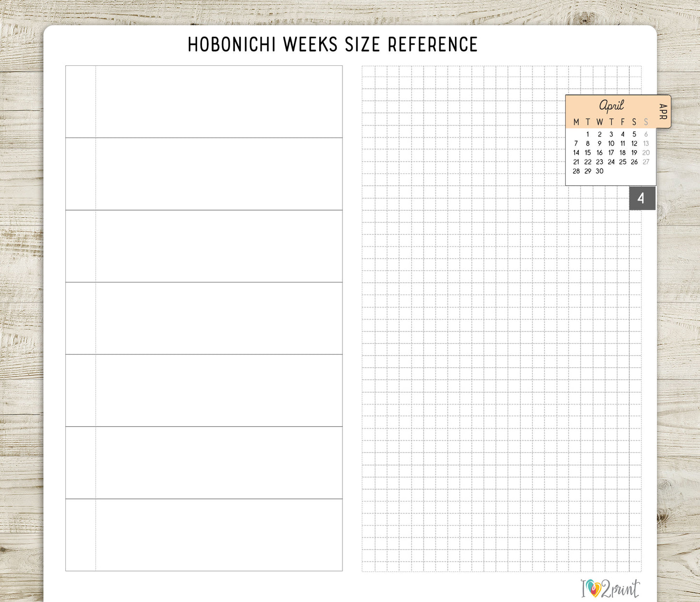This screenshot has height=602, width=700.
Task: Click the gray number 4 badge
Action: 642,199
